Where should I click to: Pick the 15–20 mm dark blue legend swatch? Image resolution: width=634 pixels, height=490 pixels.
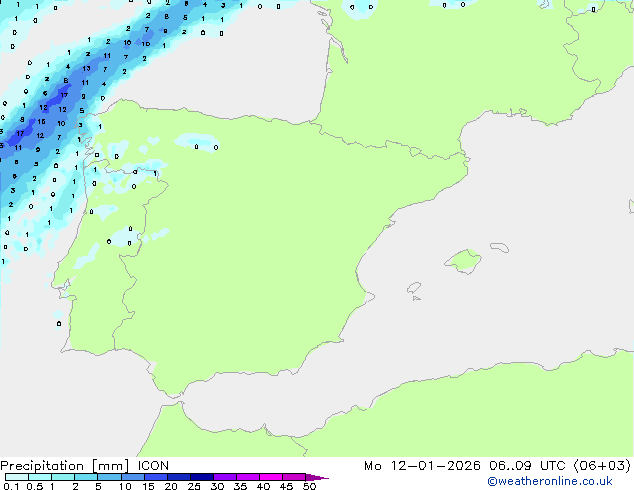(x=156, y=477)
